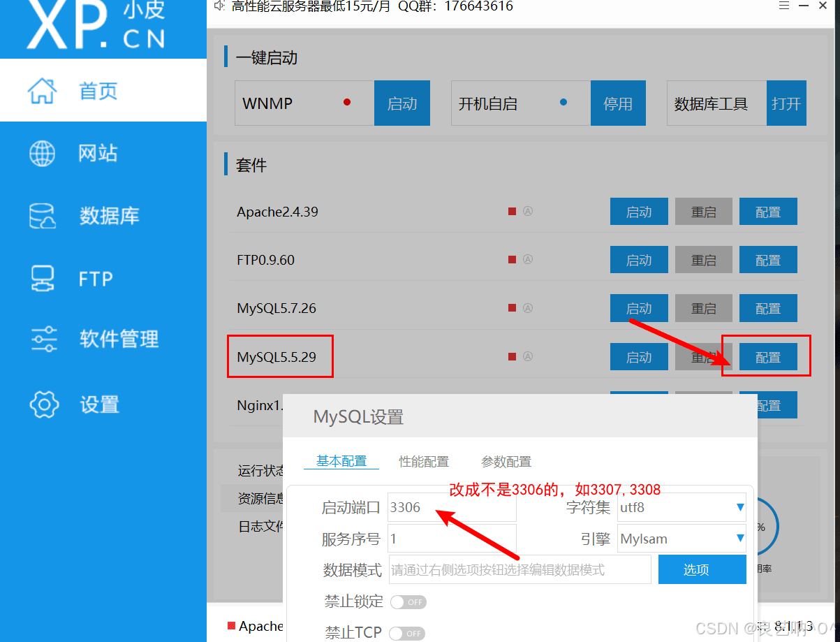Open 数据库工具 with the 打开 button
The image size is (840, 642).
point(786,103)
